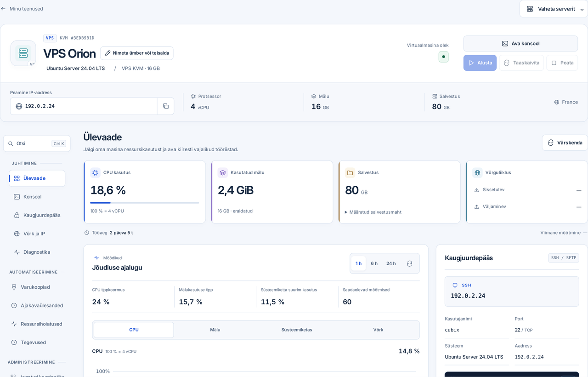The height and width of the screenshot is (377, 588).
Task: Switch time range to 6 h
Action: [374, 263]
